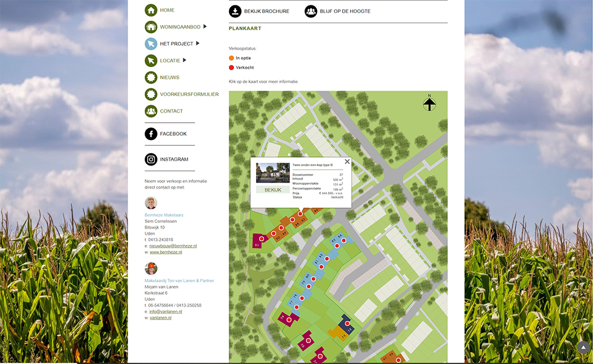Close the house info popup
593x364 pixels.
[x=347, y=161]
